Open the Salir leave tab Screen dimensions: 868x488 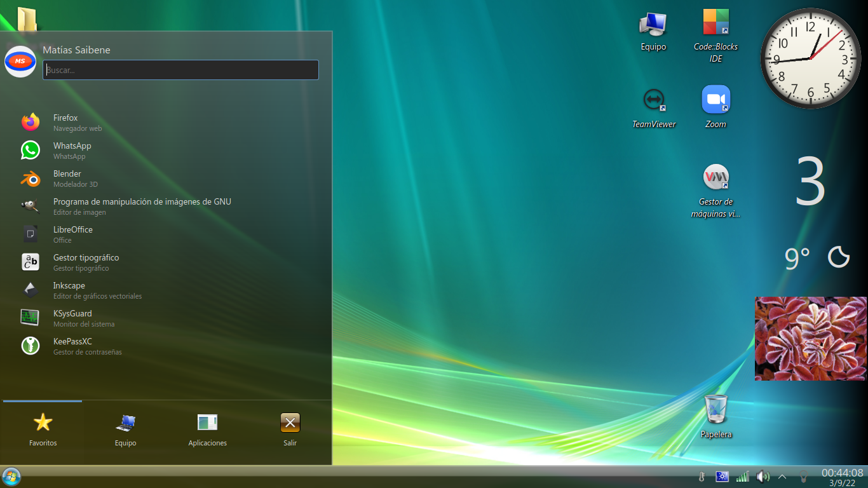pyautogui.click(x=290, y=431)
